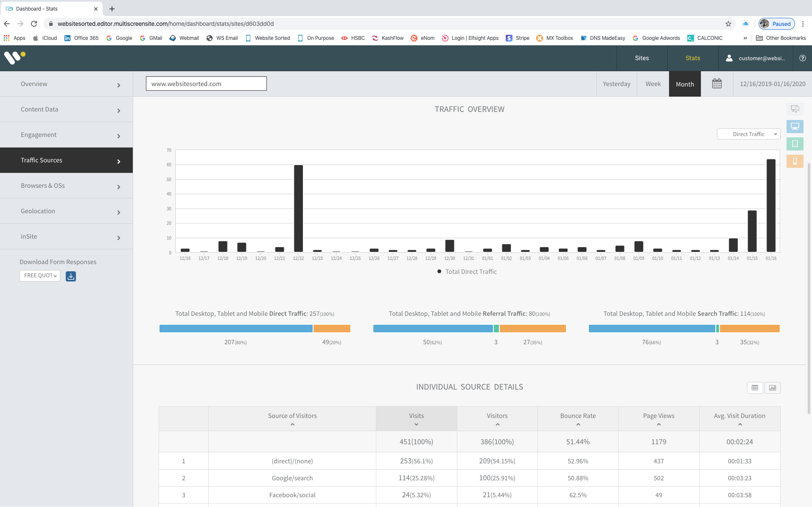Select the desktop device traffic filter icon
The height and width of the screenshot is (507, 812).
pyautogui.click(x=795, y=126)
